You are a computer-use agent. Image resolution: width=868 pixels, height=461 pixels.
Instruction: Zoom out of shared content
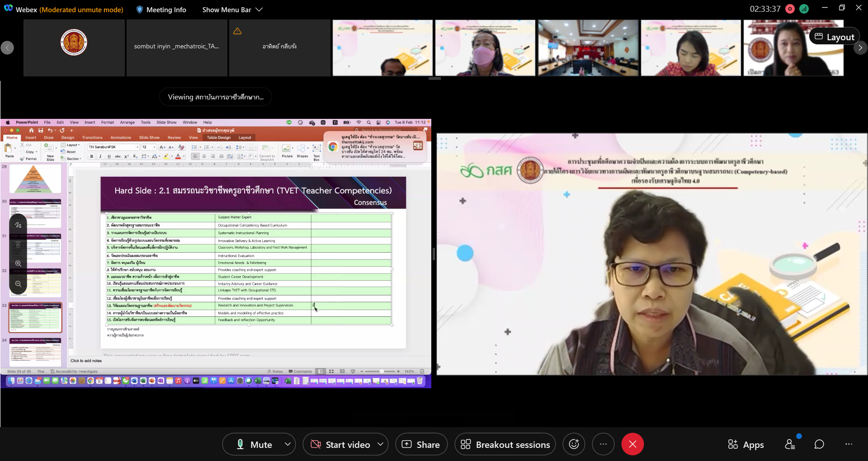point(18,284)
